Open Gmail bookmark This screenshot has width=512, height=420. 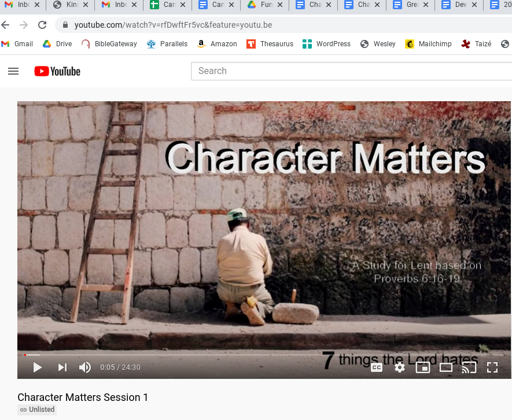click(17, 44)
